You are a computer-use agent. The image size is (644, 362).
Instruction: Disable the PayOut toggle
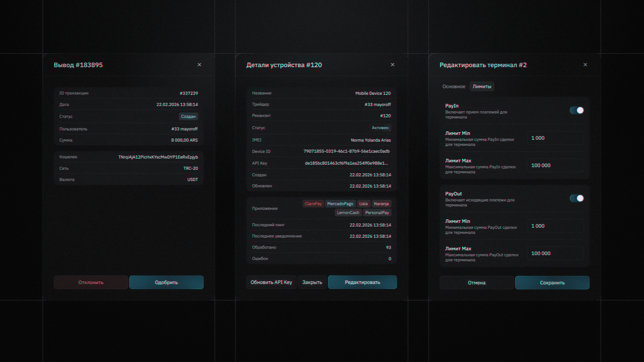[x=577, y=198]
